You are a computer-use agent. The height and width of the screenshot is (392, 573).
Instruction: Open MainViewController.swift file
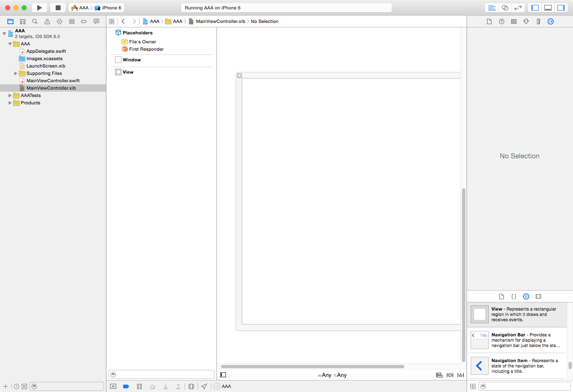(53, 81)
